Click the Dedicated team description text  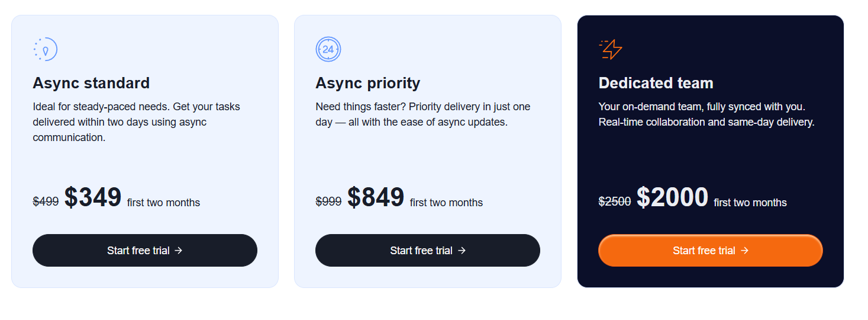(x=706, y=114)
